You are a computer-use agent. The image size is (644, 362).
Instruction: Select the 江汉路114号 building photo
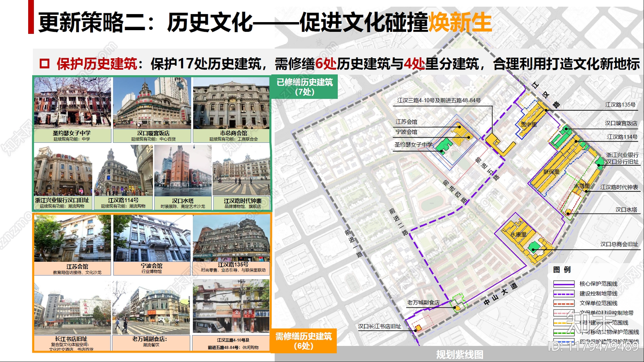click(x=123, y=171)
